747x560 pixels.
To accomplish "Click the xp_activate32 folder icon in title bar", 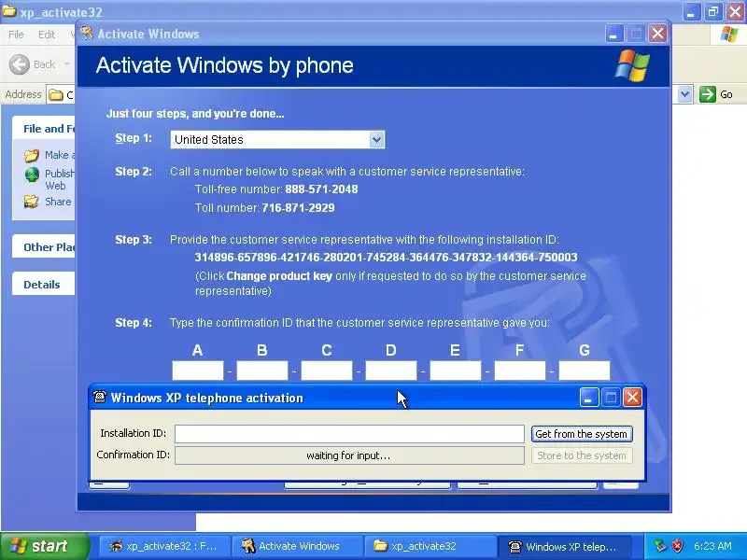I will click(x=9, y=11).
